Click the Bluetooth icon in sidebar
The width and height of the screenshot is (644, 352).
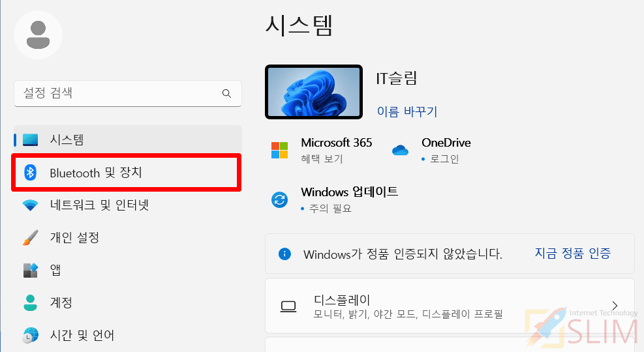[30, 173]
